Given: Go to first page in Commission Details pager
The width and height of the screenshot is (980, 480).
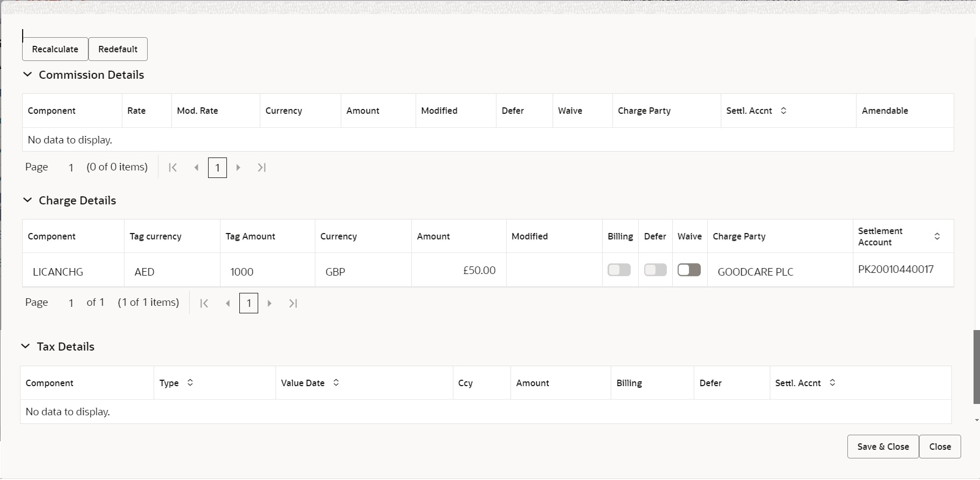Looking at the screenshot, I should tap(172, 168).
